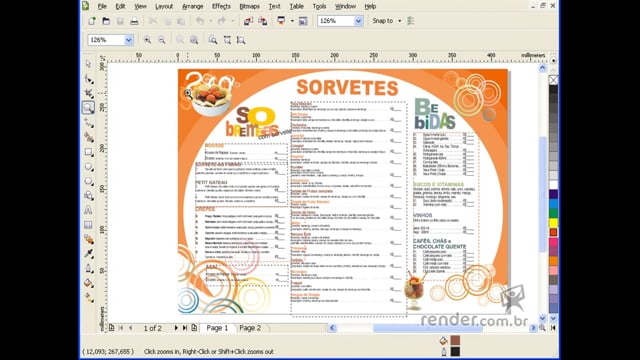Click the Paste icon in toolbar
Viewport: 640px width, 360px height.
point(181,21)
